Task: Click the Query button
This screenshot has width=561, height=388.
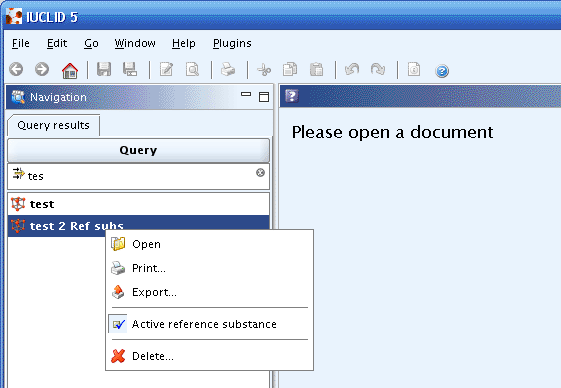Action: point(138,150)
